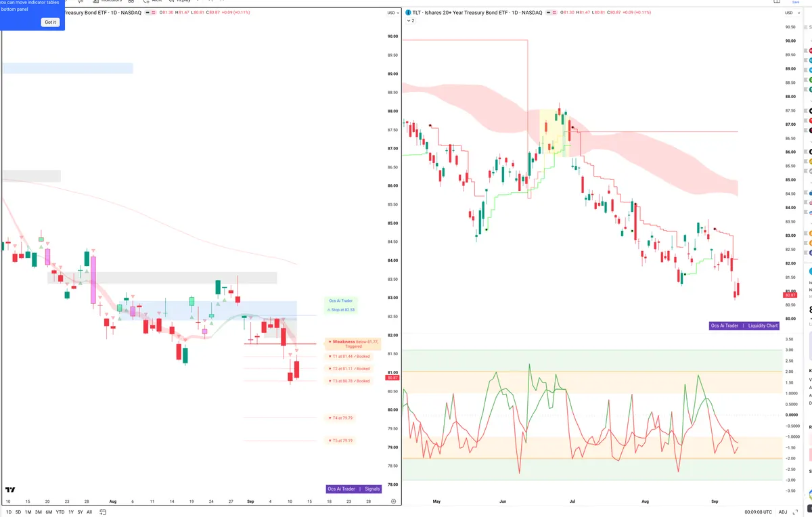Open timezone menu at 00:09:08 UTC
This screenshot has height=517, width=812.
758,512
